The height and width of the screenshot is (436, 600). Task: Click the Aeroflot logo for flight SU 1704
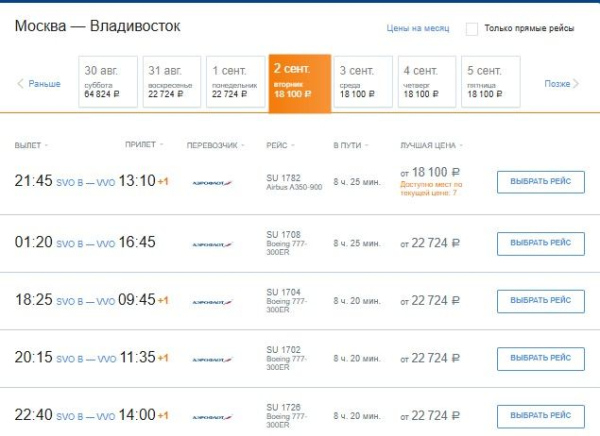(x=211, y=301)
